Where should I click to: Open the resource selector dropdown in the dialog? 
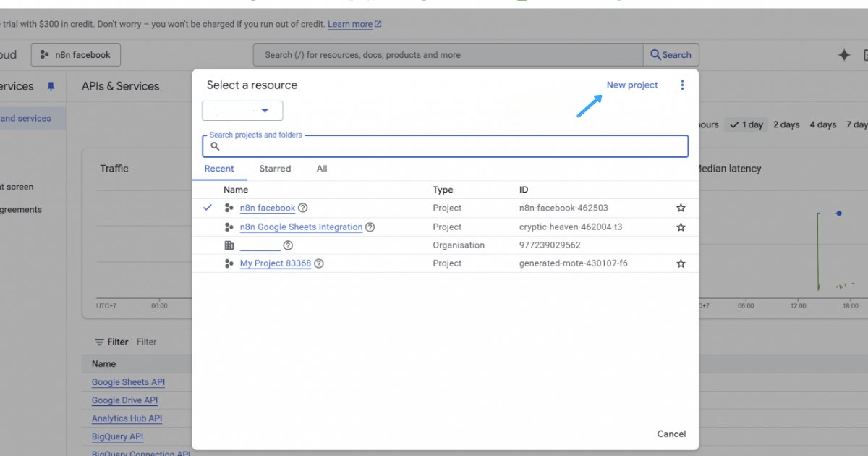(x=242, y=110)
